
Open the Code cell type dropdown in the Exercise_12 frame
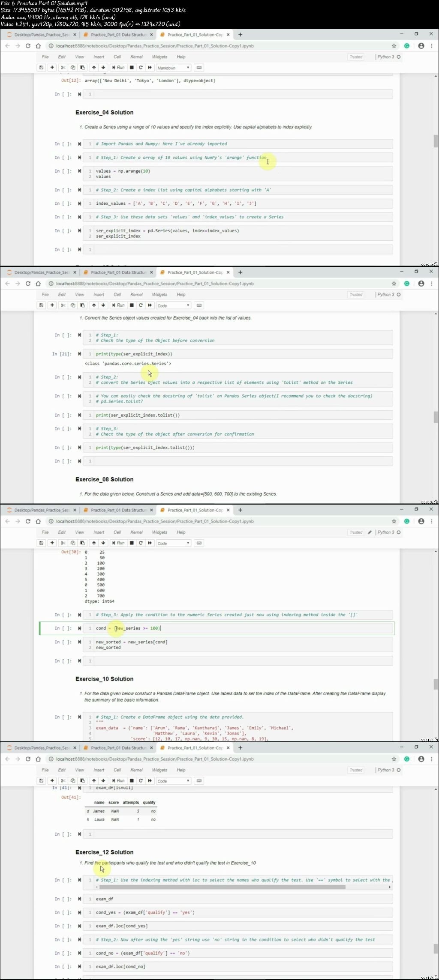[x=173, y=781]
